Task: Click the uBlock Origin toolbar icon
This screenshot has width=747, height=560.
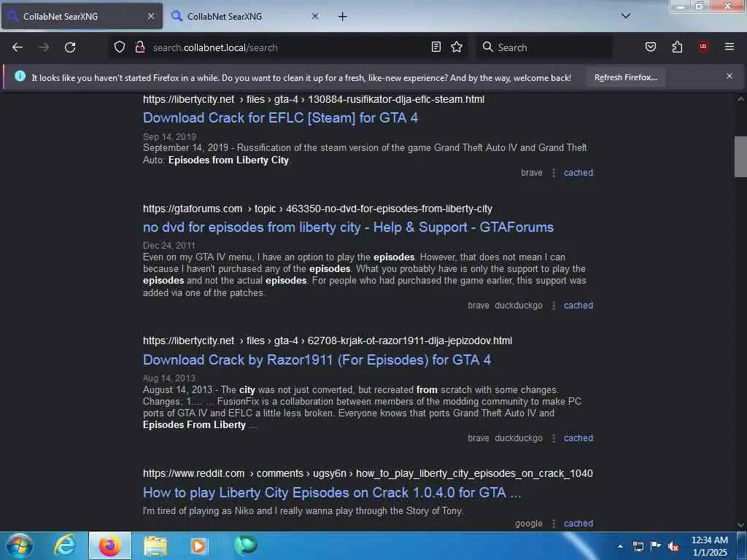Action: pos(703,46)
